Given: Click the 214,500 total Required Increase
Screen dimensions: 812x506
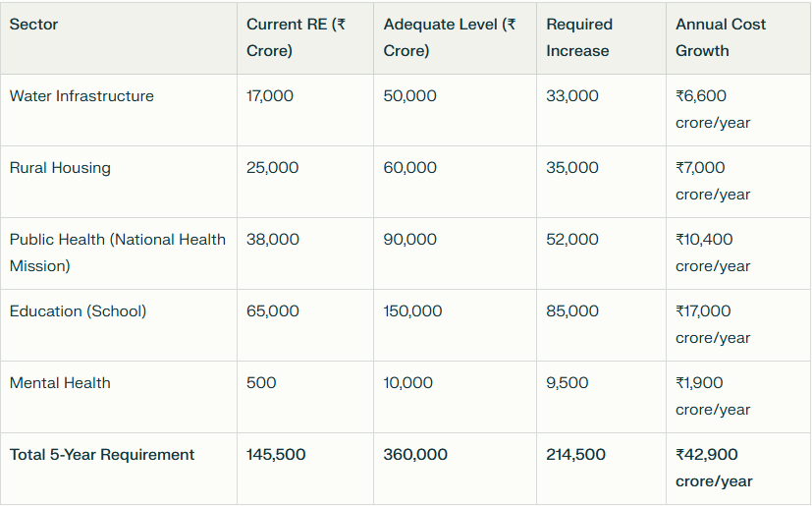Looking at the screenshot, I should [576, 455].
